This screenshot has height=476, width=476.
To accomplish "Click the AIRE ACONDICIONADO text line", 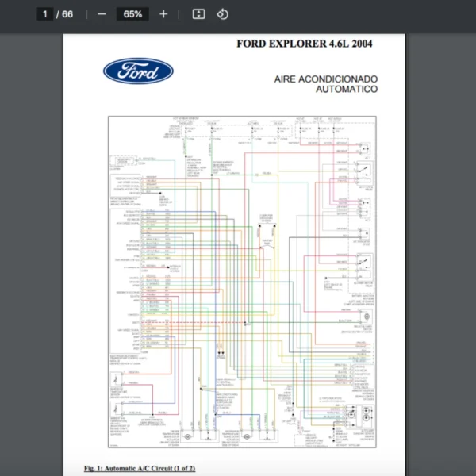I will pyautogui.click(x=326, y=79).
